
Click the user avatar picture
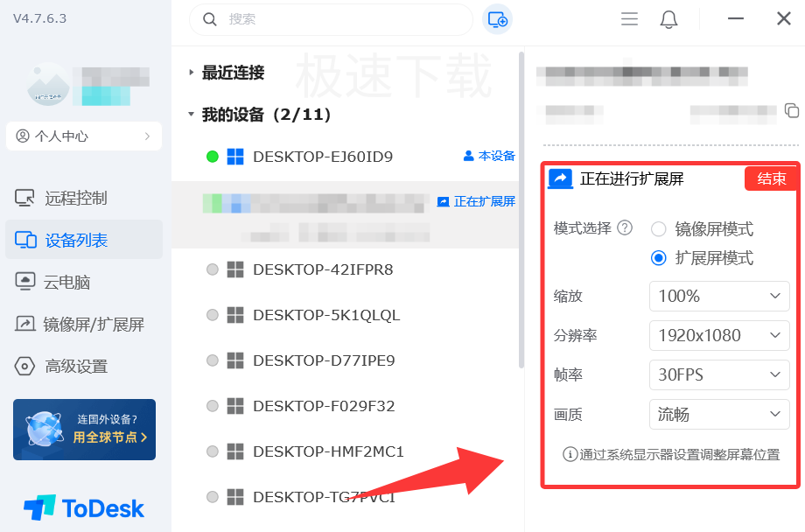tap(48, 85)
